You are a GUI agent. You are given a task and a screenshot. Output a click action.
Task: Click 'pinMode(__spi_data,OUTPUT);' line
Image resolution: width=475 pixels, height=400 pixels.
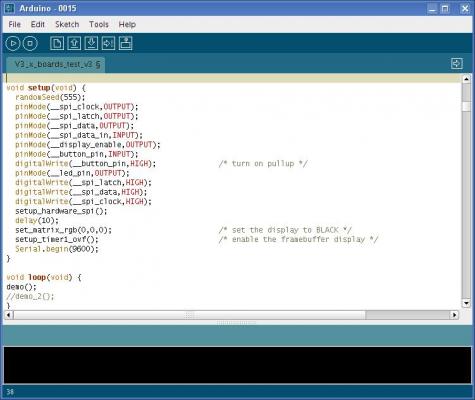point(74,126)
